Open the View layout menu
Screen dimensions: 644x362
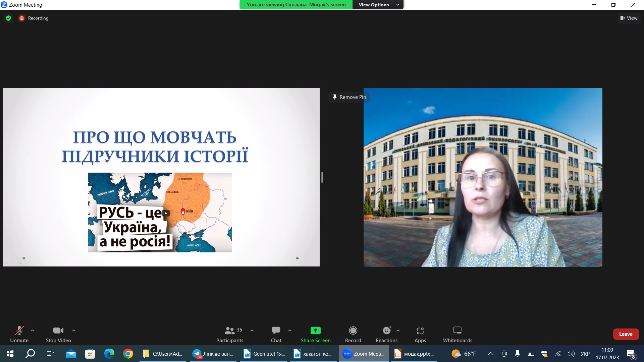pyautogui.click(x=629, y=18)
